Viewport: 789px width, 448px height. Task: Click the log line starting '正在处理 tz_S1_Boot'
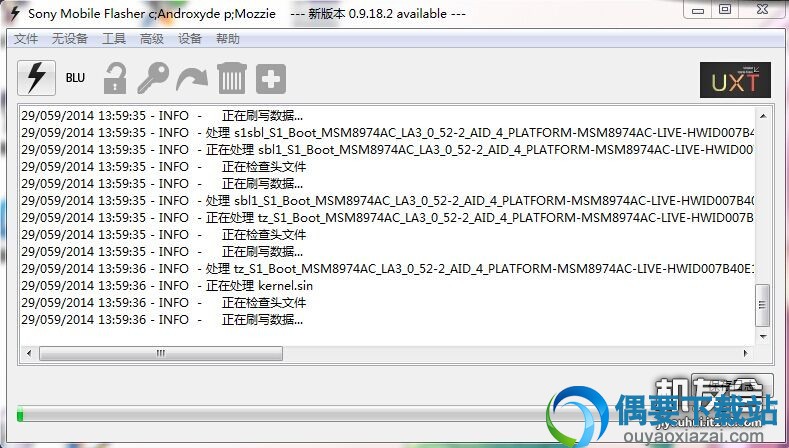(387, 218)
